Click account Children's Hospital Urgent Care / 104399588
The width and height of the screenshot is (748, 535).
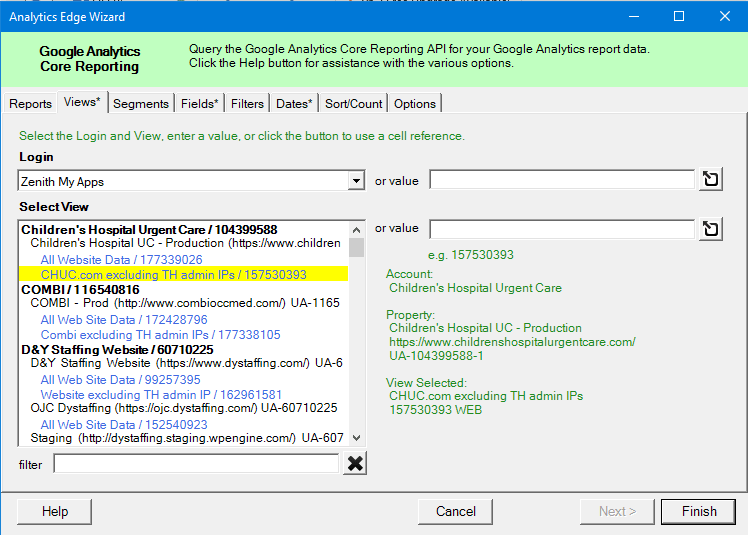149,230
